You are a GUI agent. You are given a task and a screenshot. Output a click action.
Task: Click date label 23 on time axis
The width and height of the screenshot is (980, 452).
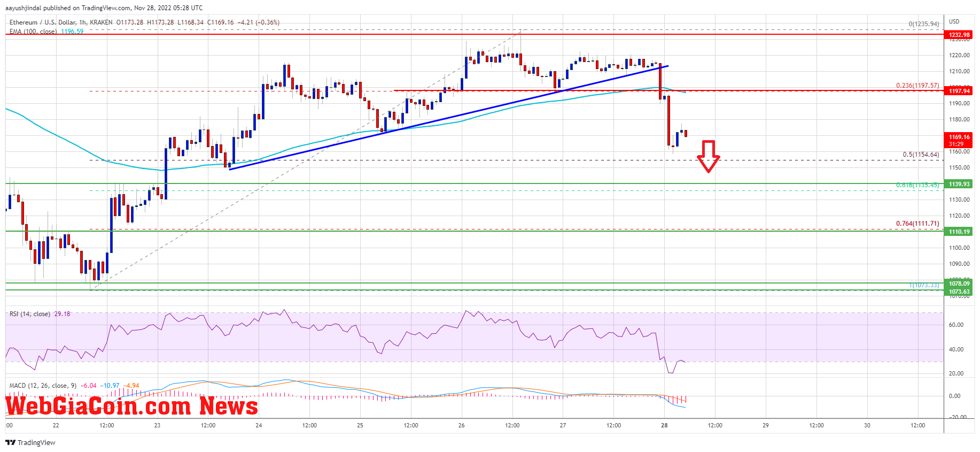[157, 425]
